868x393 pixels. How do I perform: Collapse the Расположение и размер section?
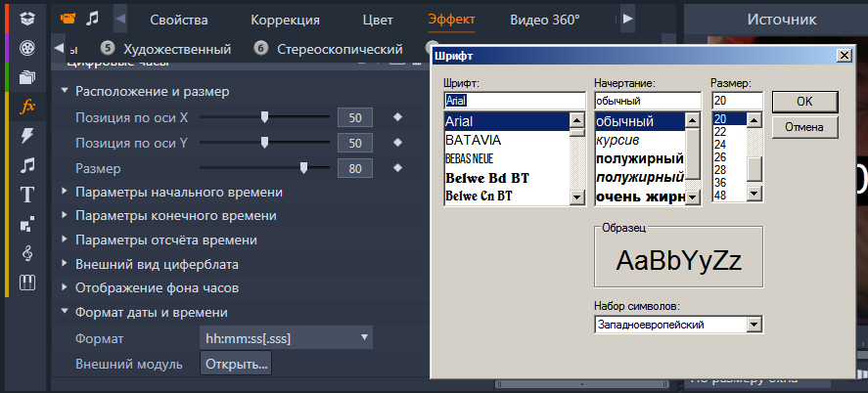[x=65, y=91]
